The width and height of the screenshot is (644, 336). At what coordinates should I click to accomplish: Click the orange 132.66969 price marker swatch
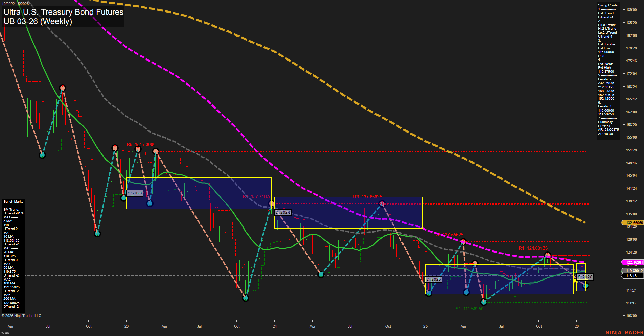click(x=633, y=223)
